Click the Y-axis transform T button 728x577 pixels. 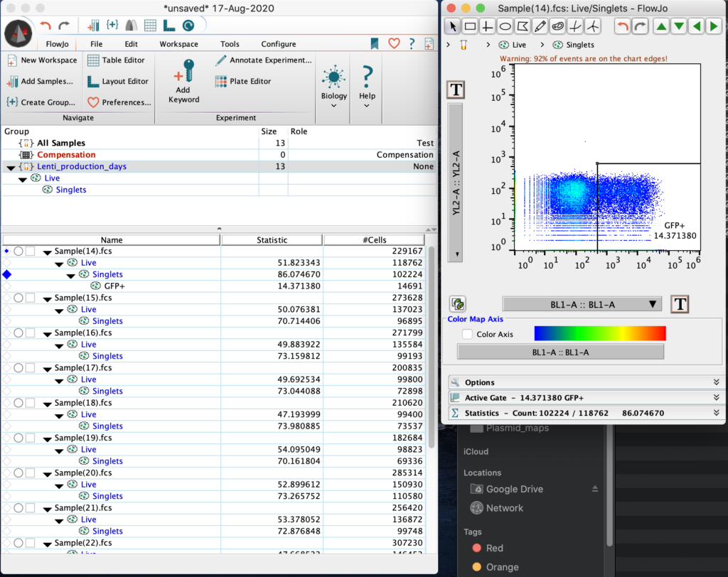[456, 90]
